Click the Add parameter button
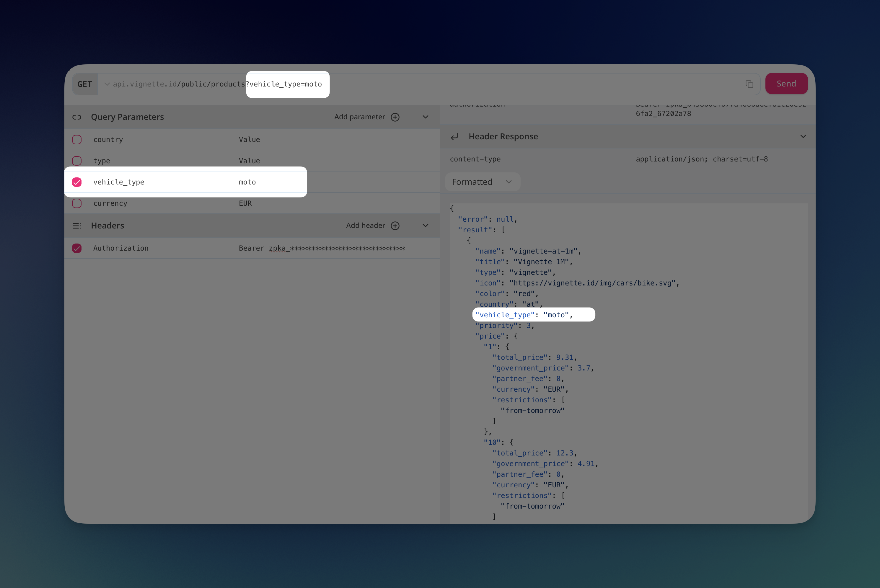The image size is (880, 588). click(x=359, y=117)
